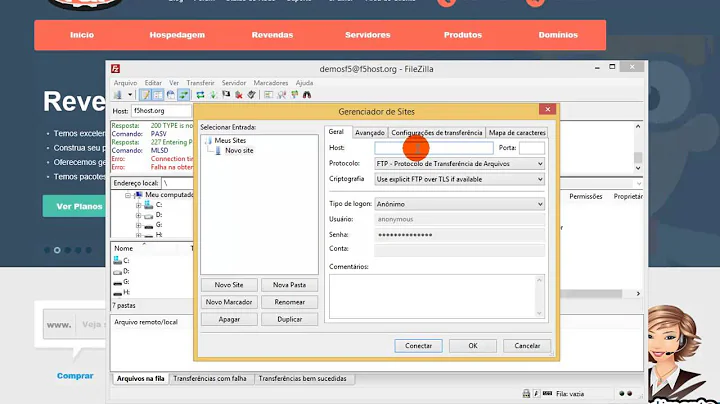
Task: Toggle the remote directory tree toolbar icon
Action: point(171,95)
